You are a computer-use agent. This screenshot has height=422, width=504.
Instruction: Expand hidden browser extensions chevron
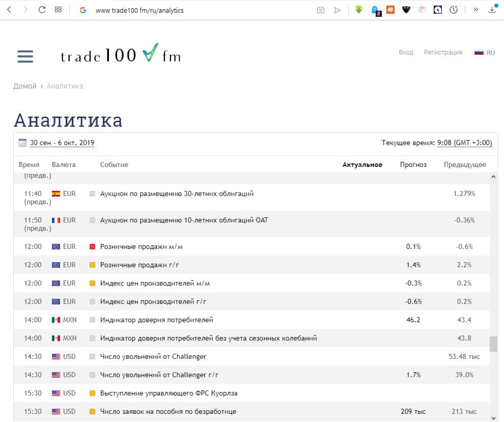475,10
